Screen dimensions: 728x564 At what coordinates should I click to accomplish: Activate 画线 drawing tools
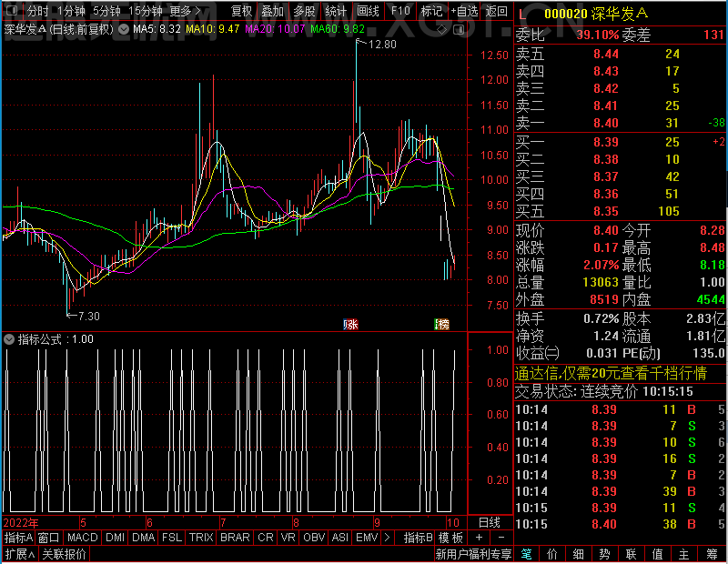[x=369, y=11]
